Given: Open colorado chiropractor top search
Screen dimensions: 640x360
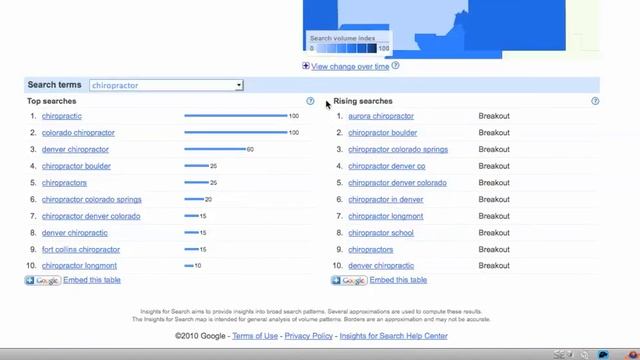Looking at the screenshot, I should 78,133.
